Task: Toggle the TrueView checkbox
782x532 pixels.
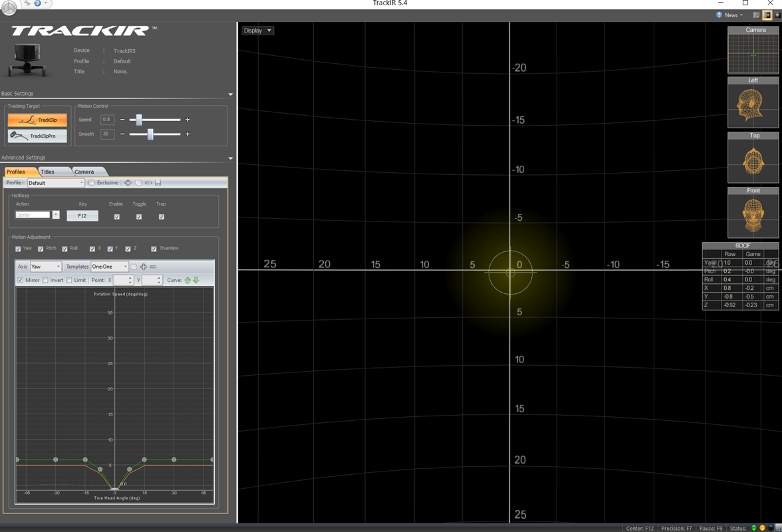Action: (x=154, y=249)
